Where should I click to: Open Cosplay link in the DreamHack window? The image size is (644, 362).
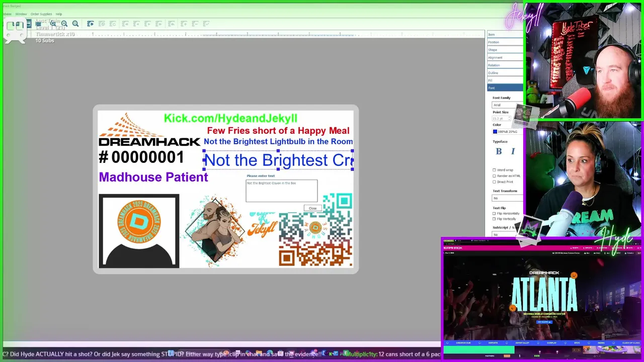(x=552, y=343)
